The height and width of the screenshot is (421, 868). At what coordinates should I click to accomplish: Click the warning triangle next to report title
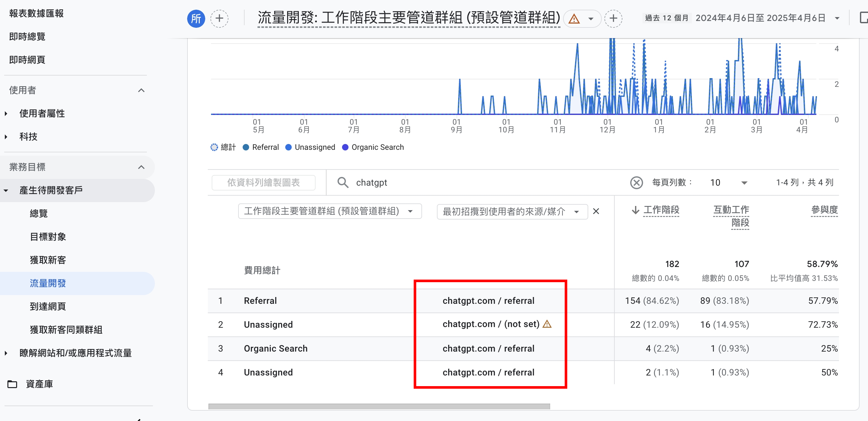point(574,19)
